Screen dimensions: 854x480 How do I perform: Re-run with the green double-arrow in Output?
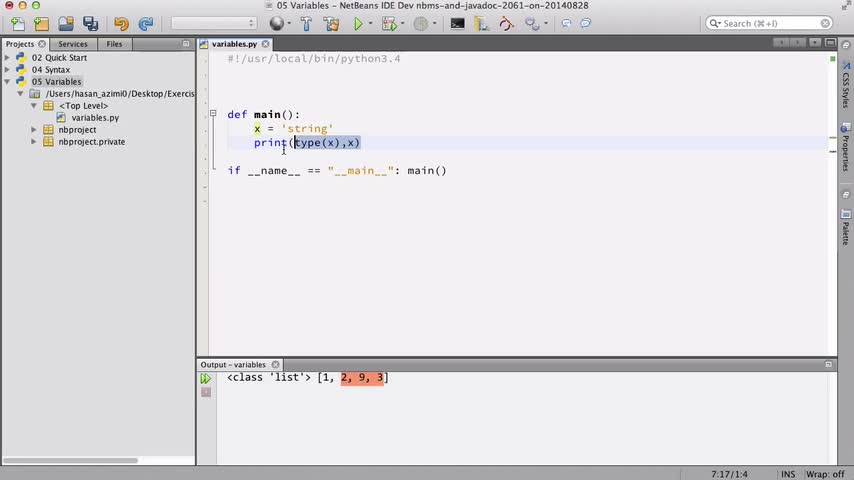point(205,378)
